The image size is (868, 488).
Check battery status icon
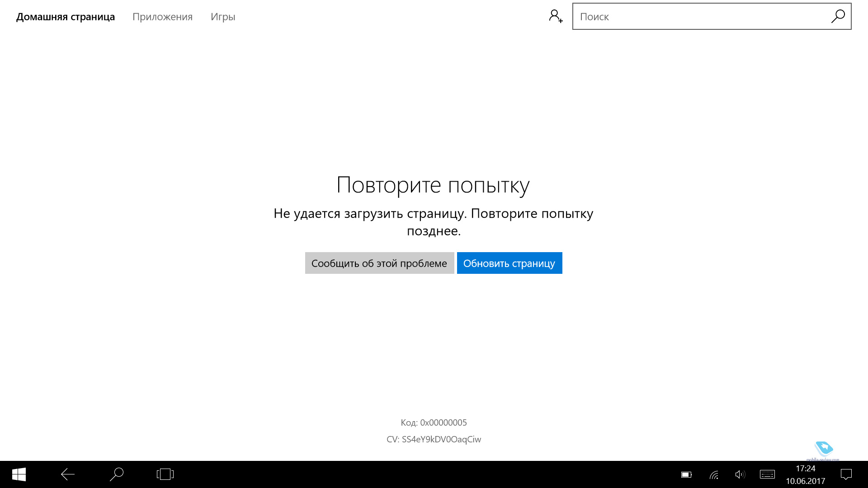point(686,474)
